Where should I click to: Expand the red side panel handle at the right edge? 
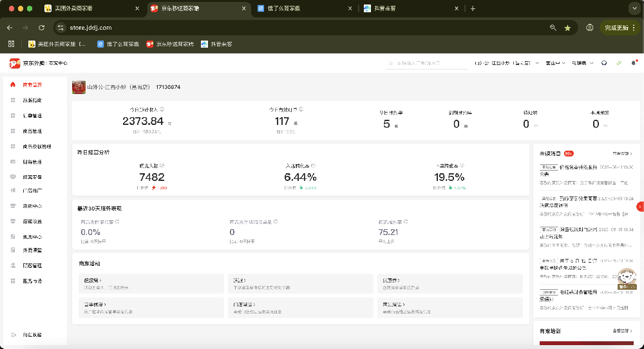click(x=640, y=207)
